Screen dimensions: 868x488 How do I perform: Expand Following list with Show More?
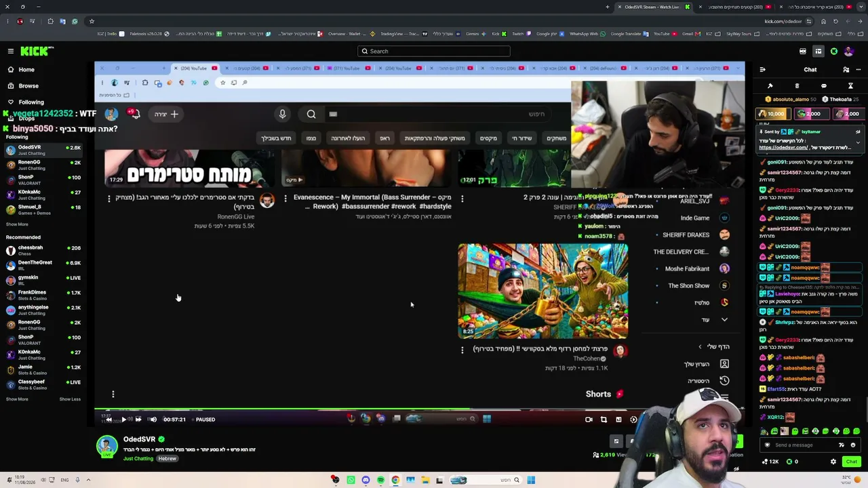point(17,224)
